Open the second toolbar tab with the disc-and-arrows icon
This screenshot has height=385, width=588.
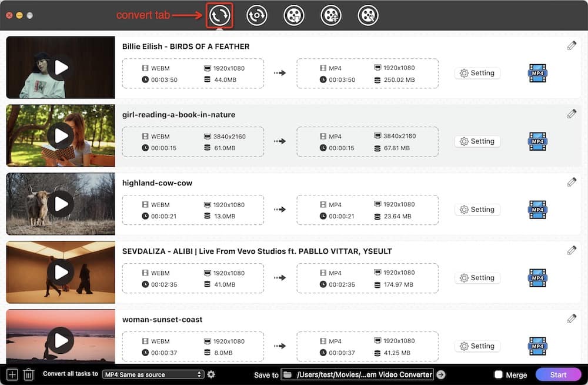pyautogui.click(x=256, y=15)
